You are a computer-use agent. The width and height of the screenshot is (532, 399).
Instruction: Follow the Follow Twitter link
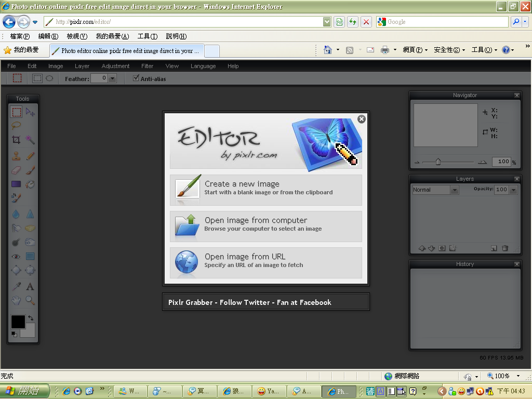(245, 302)
